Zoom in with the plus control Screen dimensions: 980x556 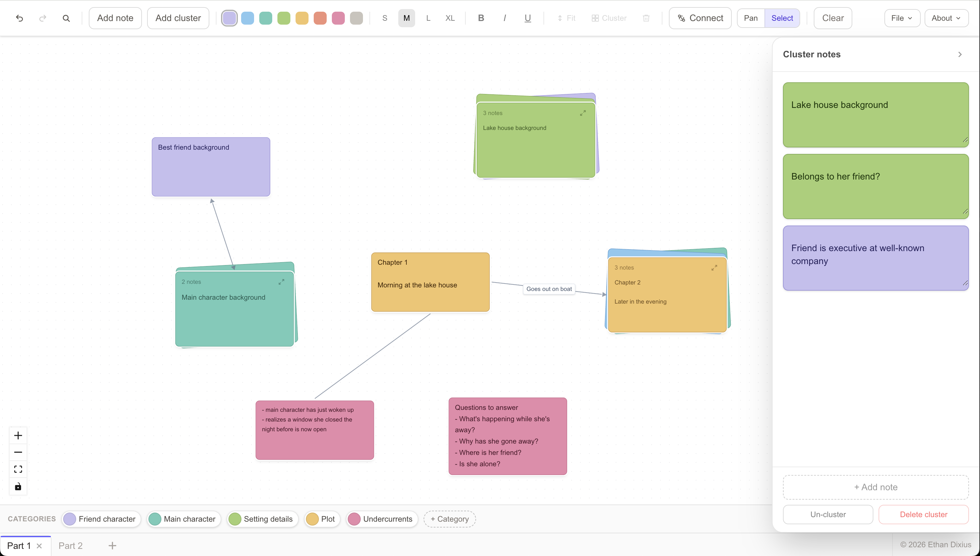click(x=18, y=435)
